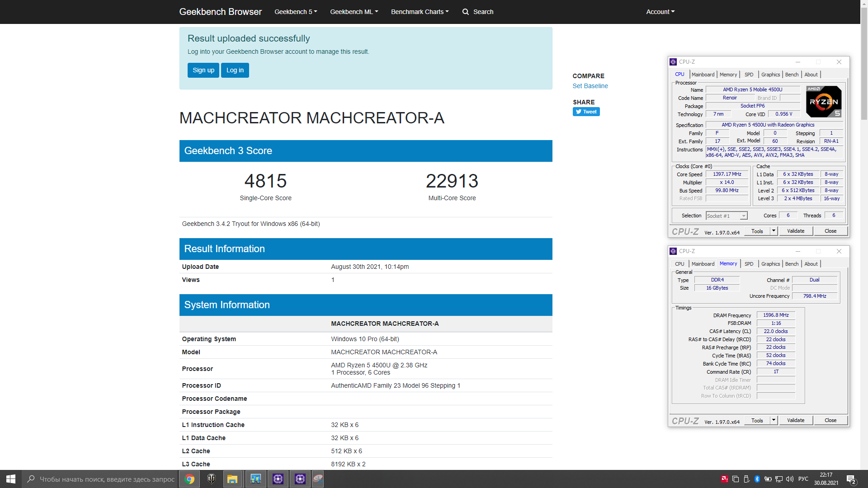This screenshot has height=488, width=868.
Task: Click the overlapping-windows tray icon
Action: point(736,479)
